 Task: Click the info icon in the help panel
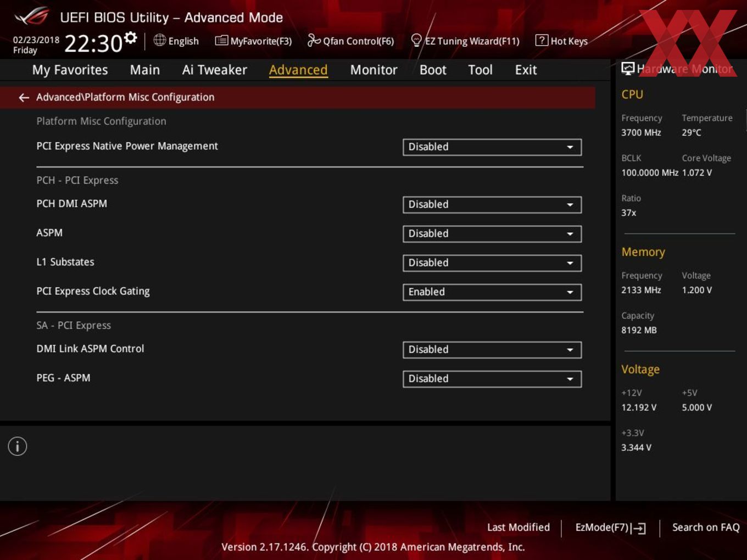(18, 446)
